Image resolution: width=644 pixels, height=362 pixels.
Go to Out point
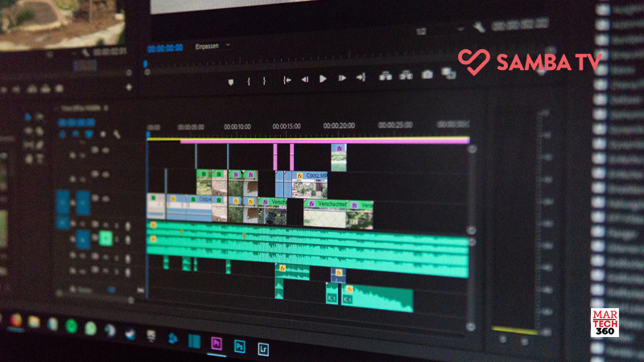coord(361,76)
